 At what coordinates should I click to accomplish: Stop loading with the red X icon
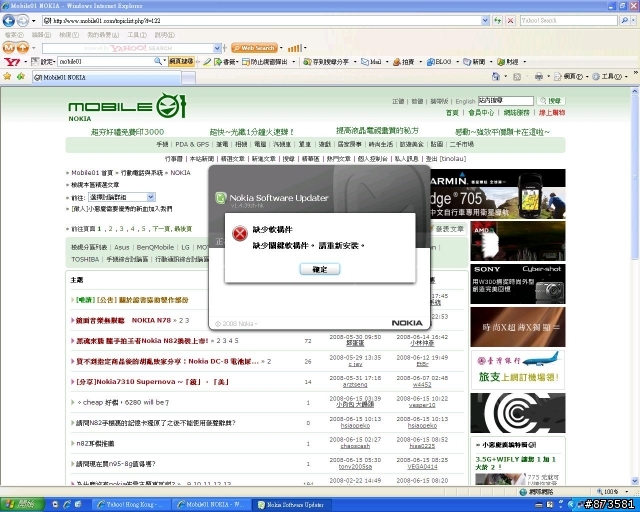(510, 20)
